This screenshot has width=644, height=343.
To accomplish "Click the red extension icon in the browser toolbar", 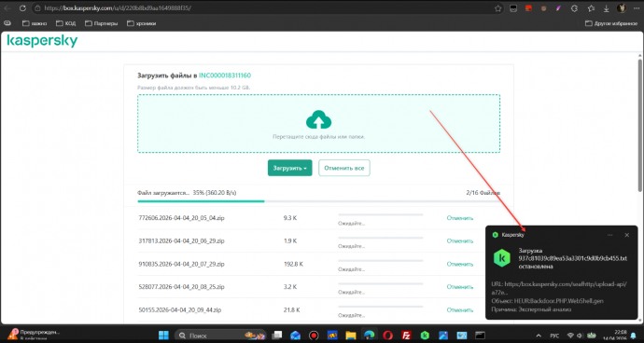I will (528, 8).
